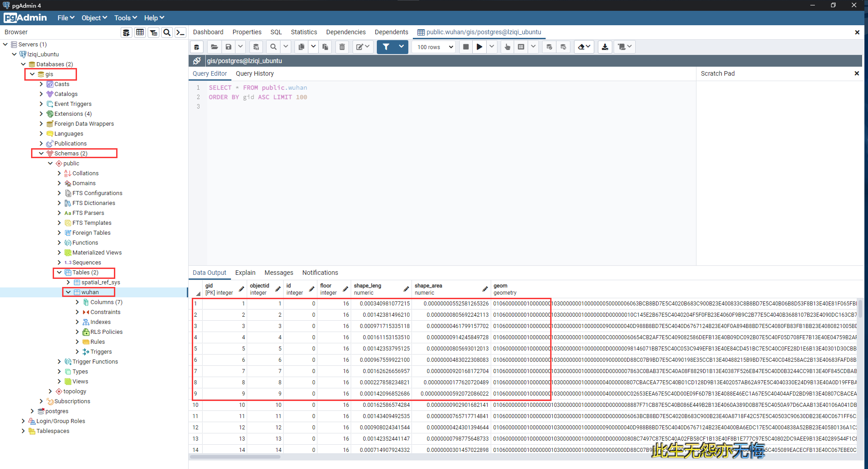Select the spatial_ref_sys table
The image size is (868, 469).
(x=100, y=282)
